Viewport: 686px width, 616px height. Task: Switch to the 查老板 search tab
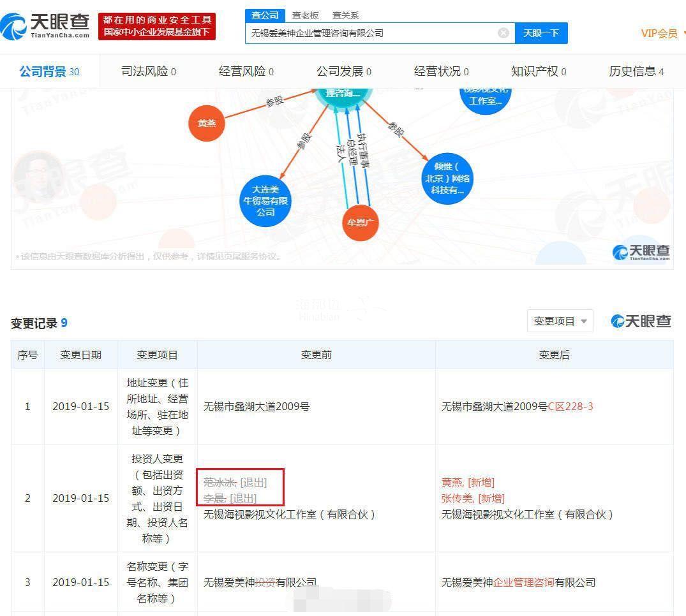tap(305, 15)
